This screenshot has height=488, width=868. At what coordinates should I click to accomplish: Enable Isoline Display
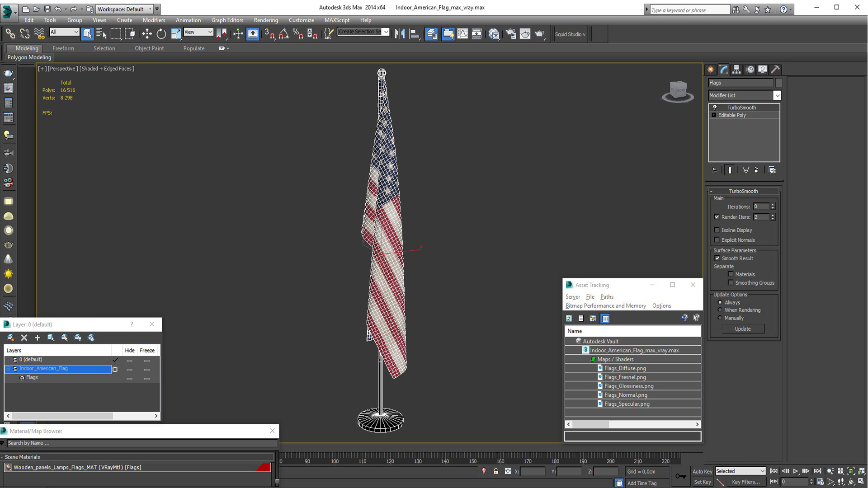(x=717, y=230)
